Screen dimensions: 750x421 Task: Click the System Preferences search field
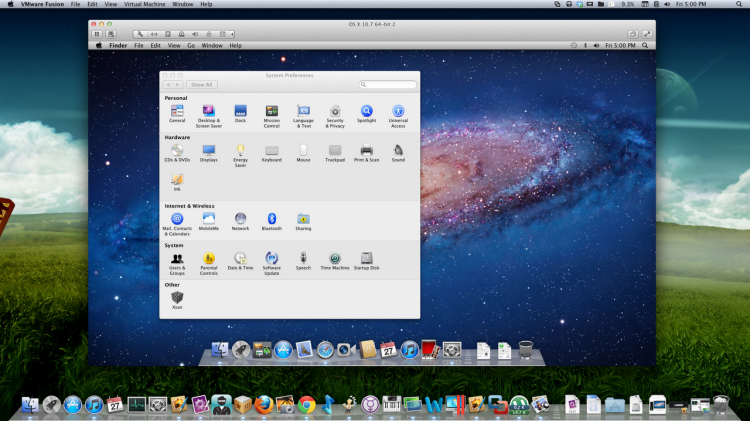point(389,85)
